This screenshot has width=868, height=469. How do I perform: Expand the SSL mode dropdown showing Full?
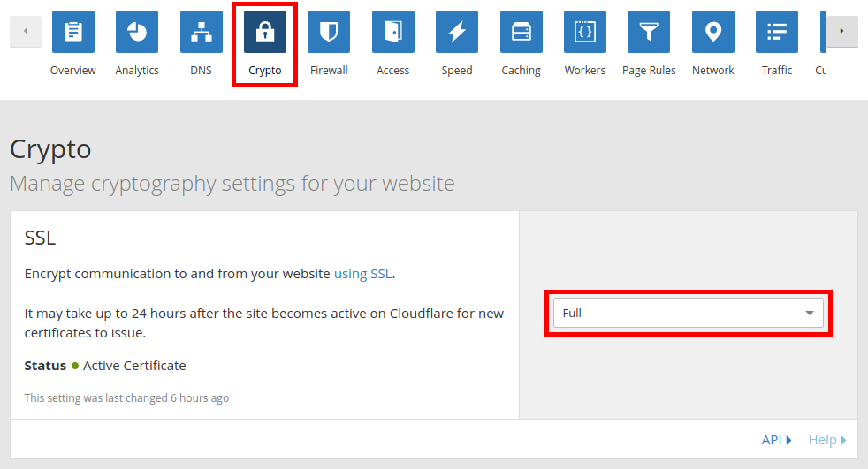coord(688,313)
